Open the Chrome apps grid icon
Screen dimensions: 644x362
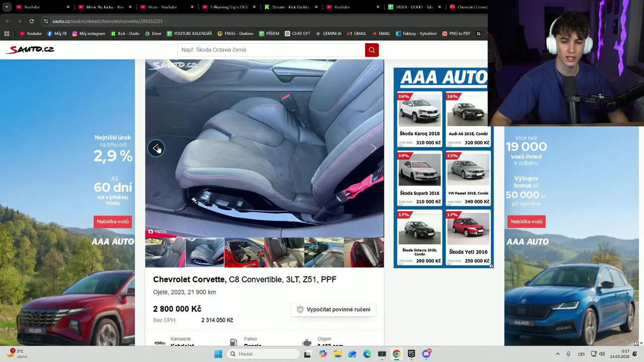[x=7, y=34]
